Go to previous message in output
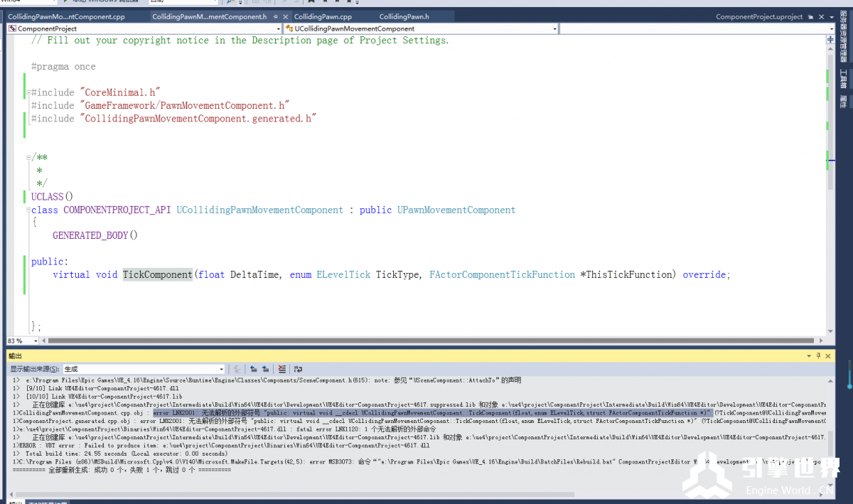The width and height of the screenshot is (853, 504). click(254, 369)
